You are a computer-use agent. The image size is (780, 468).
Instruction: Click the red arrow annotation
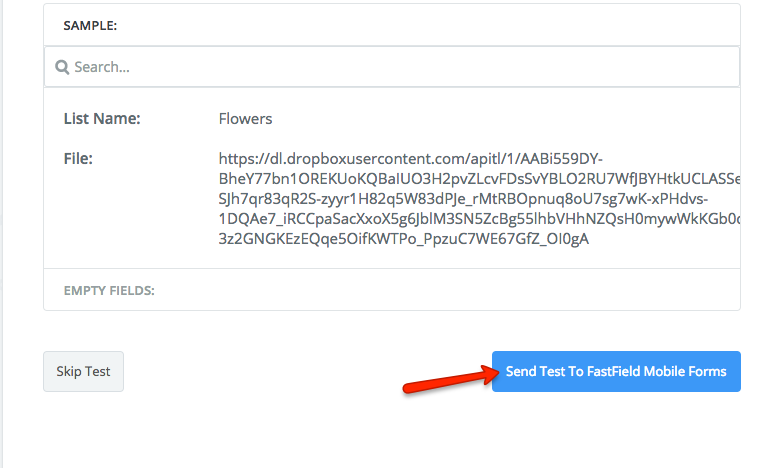448,380
